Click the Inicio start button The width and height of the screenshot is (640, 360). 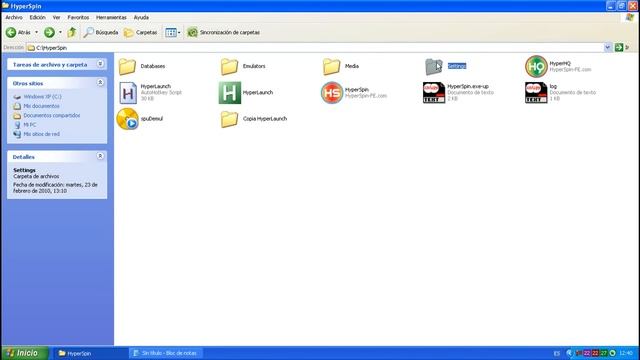pyautogui.click(x=24, y=353)
